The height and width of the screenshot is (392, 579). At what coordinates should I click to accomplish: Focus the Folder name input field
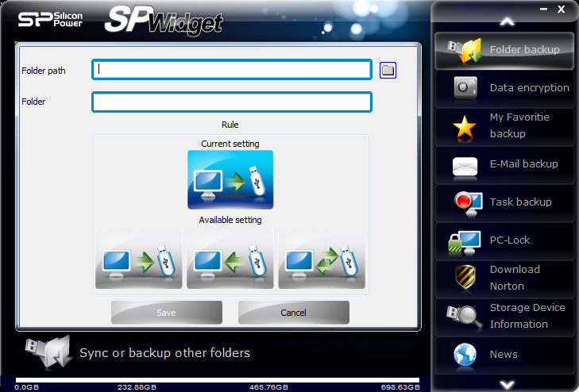(232, 102)
